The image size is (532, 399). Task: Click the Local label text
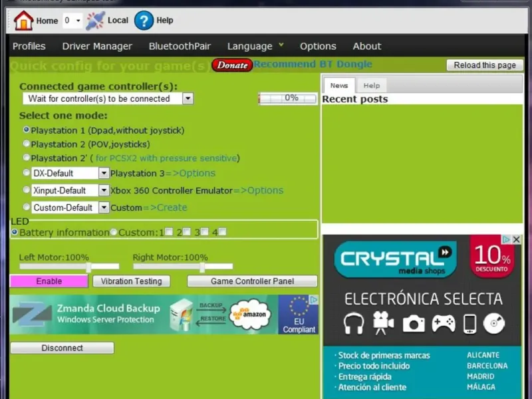click(x=118, y=21)
